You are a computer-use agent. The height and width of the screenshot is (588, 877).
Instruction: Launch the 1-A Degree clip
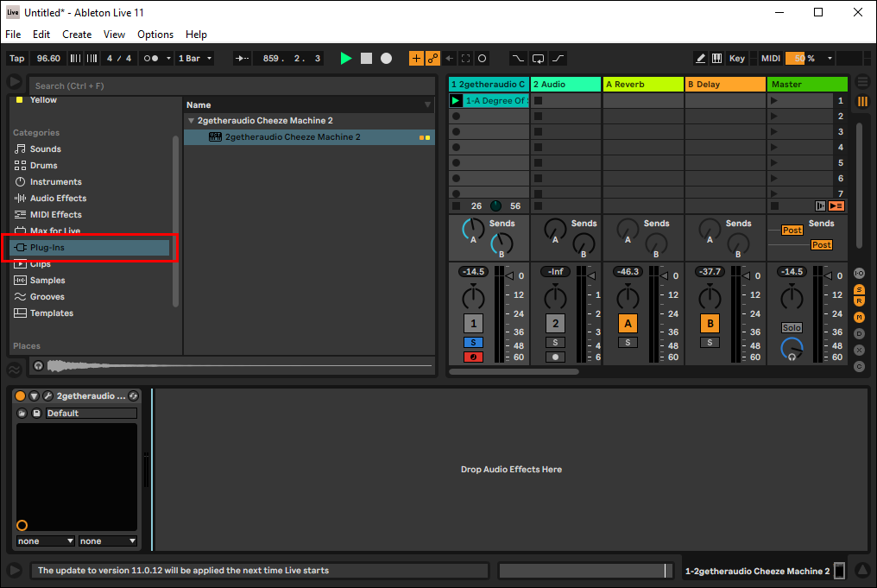(x=456, y=101)
